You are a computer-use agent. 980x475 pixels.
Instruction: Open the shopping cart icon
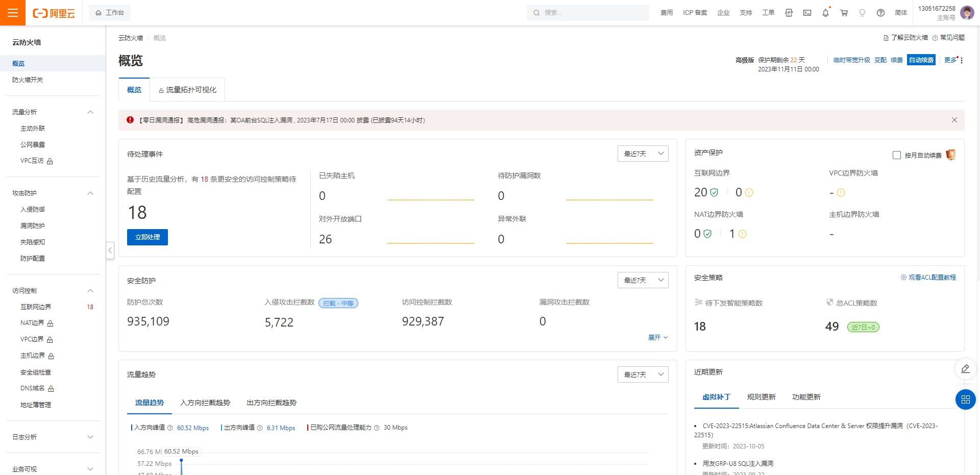(844, 13)
